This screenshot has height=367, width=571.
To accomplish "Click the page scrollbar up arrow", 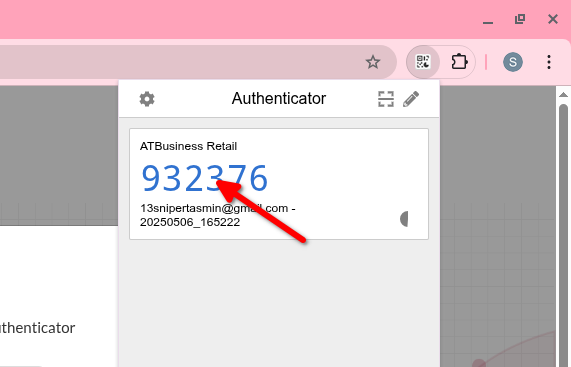I will pos(563,95).
